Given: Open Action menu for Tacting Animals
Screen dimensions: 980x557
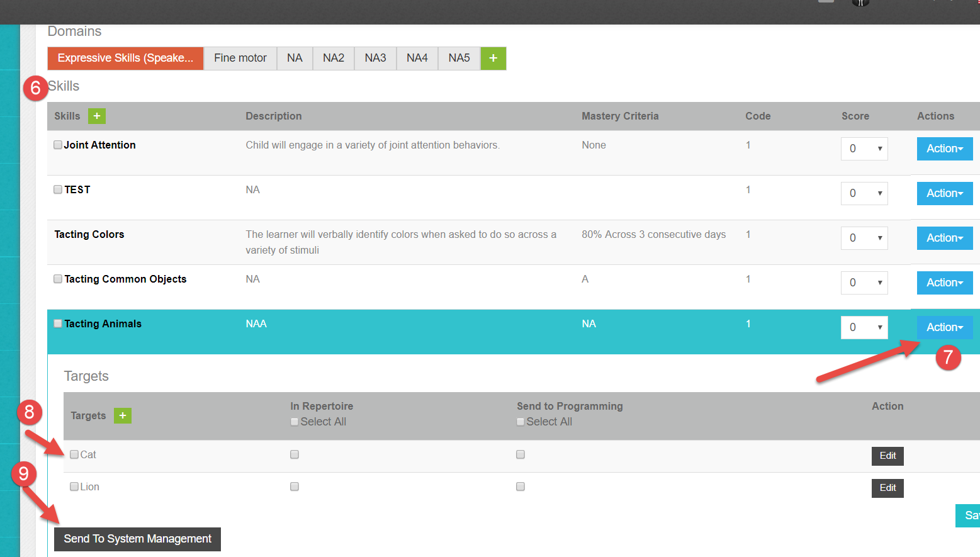Looking at the screenshot, I should 945,327.
